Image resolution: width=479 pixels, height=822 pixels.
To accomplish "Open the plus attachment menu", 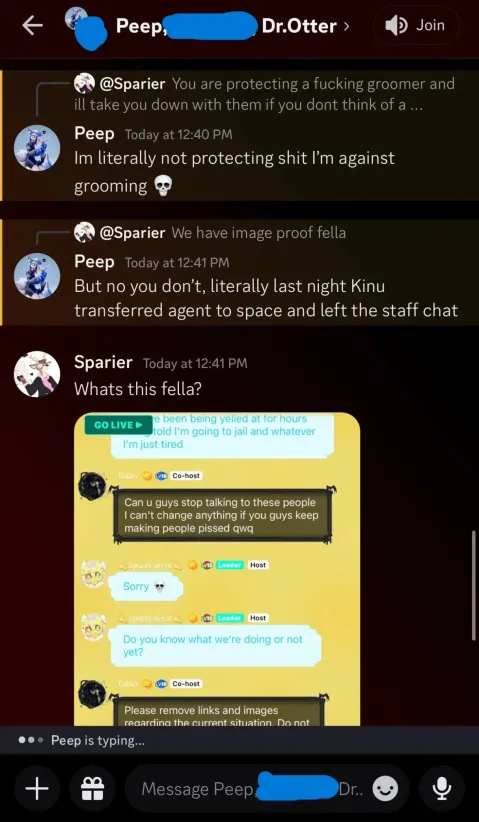I will coord(37,788).
